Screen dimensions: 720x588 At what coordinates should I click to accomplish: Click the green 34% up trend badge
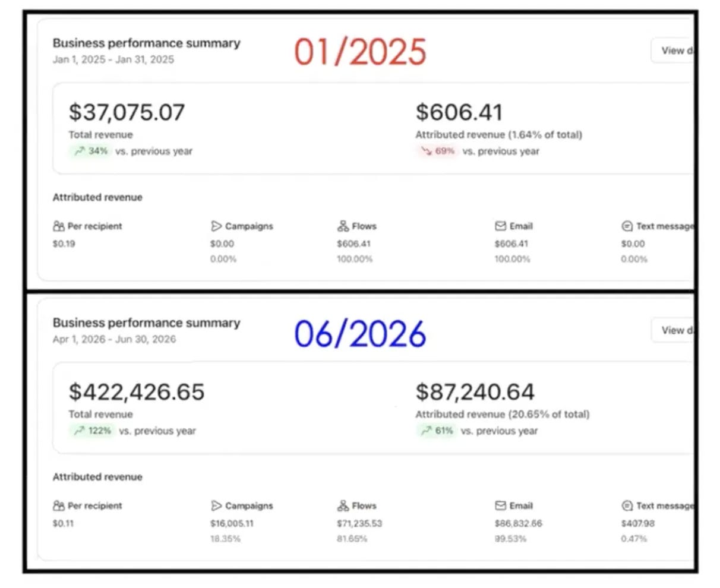tap(90, 151)
